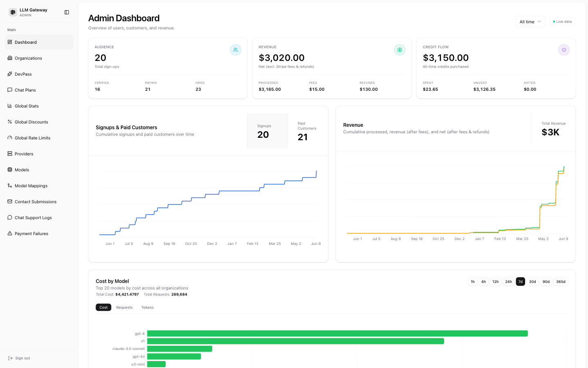Click the Dashboard grid icon

tap(10, 42)
